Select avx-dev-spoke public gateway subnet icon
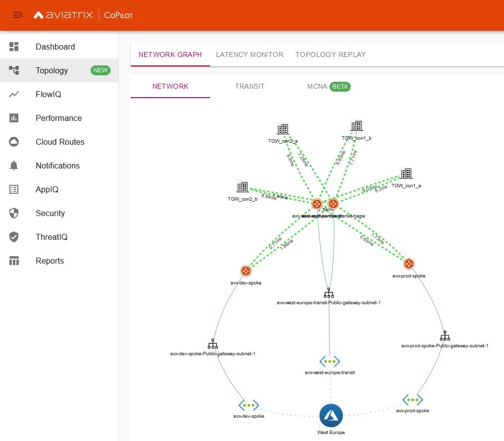Image resolution: width=504 pixels, height=441 pixels. 213,344
